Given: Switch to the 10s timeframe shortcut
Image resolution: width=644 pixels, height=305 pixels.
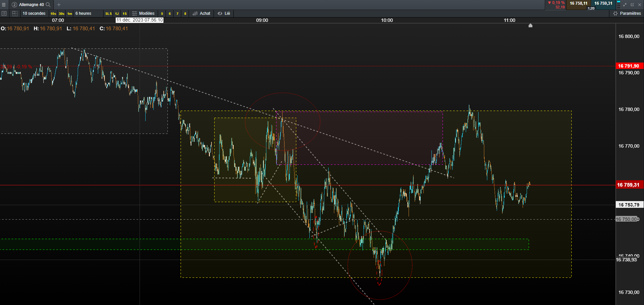Looking at the screenshot, I should click(x=53, y=14).
